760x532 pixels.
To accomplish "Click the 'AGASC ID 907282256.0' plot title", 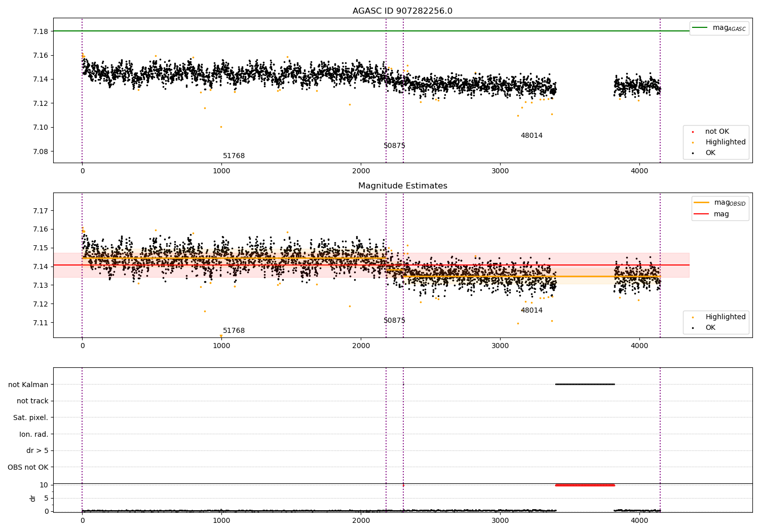I will click(x=402, y=11).
